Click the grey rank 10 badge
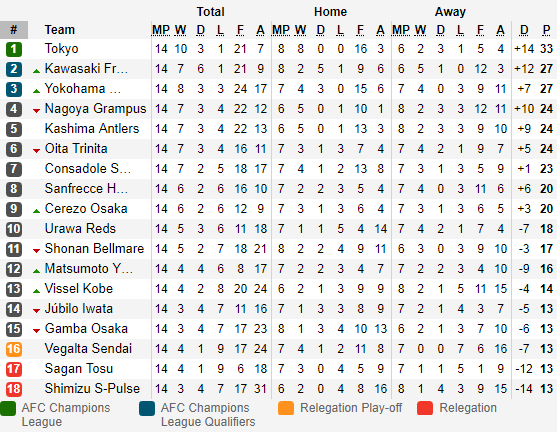The width and height of the screenshot is (557, 432). tap(14, 229)
